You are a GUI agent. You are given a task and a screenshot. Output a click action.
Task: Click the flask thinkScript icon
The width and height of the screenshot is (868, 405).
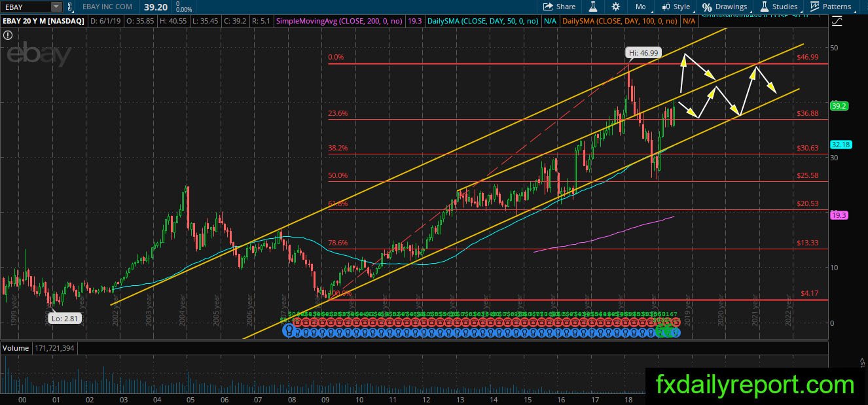(593, 7)
